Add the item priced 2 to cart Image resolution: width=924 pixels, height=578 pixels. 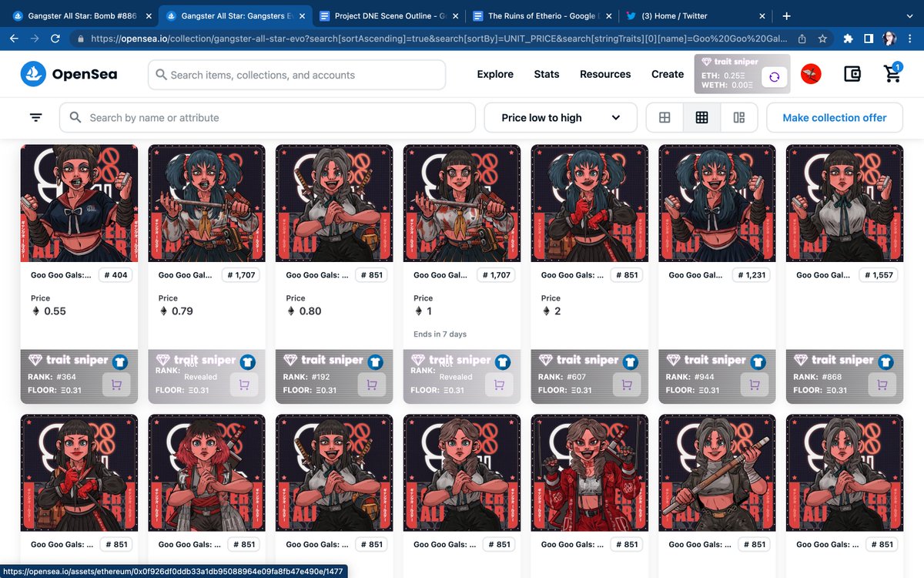click(627, 385)
